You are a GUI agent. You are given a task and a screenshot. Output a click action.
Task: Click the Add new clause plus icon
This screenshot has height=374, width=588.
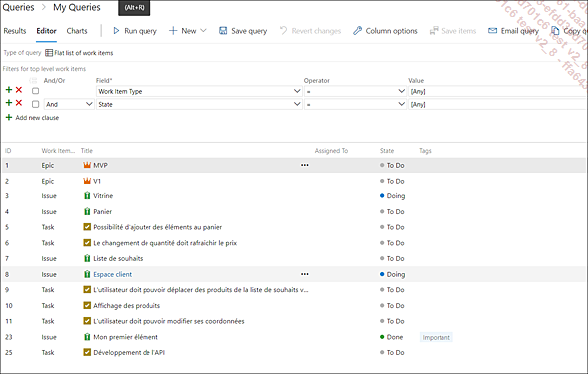pyautogui.click(x=9, y=117)
